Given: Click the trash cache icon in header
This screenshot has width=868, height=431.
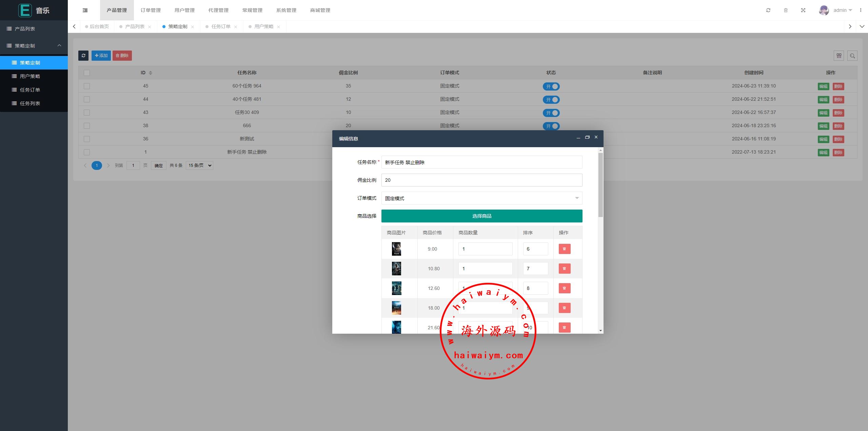Looking at the screenshot, I should tap(786, 10).
